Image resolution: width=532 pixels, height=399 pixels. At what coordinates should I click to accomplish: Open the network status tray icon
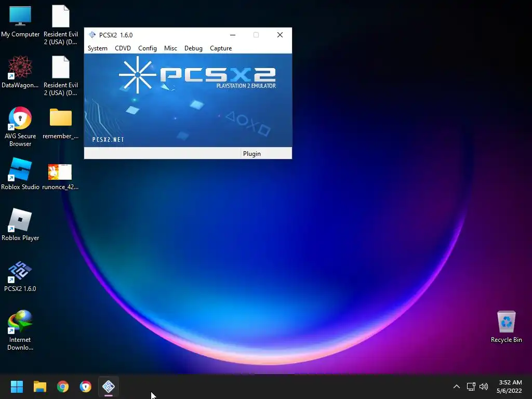pyautogui.click(x=471, y=387)
